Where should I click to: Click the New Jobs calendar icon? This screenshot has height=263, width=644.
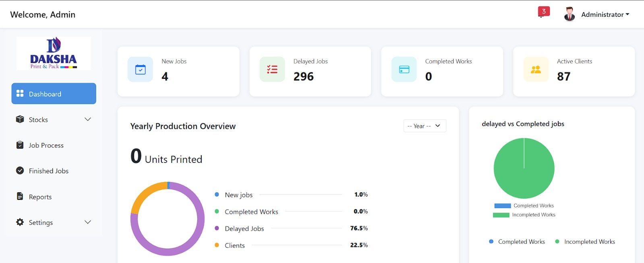[140, 70]
